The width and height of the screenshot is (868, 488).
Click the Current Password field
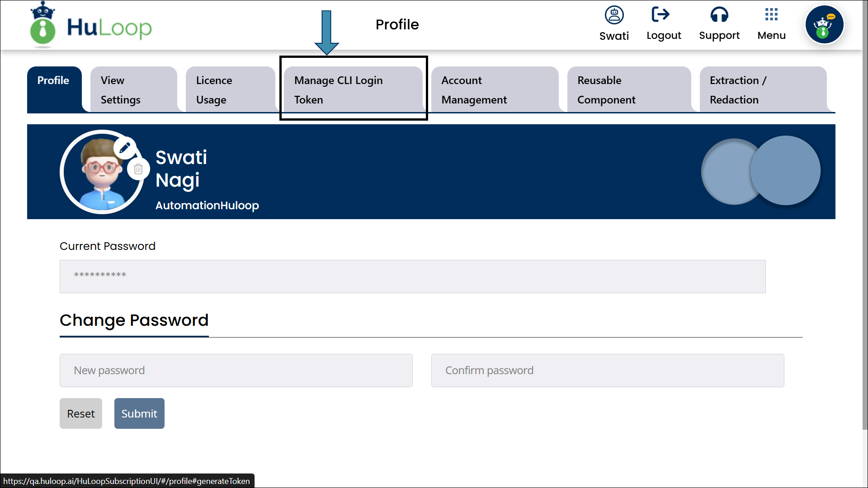(412, 276)
